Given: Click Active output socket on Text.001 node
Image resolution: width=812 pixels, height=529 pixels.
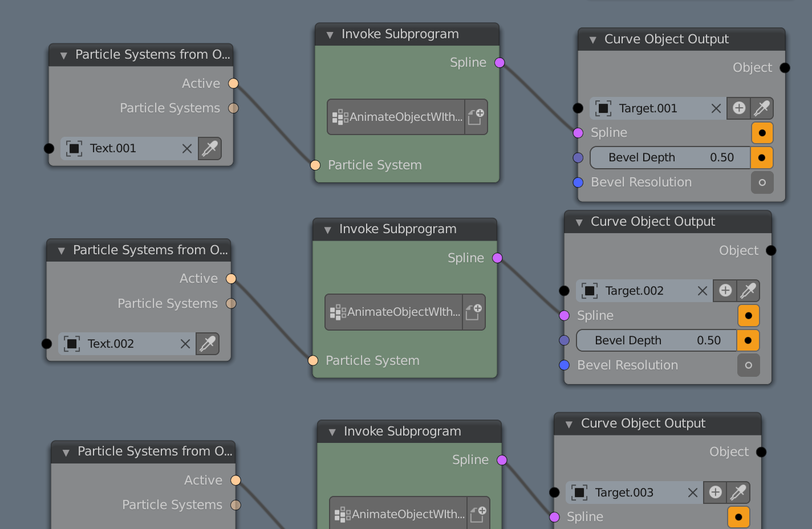Looking at the screenshot, I should tap(233, 83).
